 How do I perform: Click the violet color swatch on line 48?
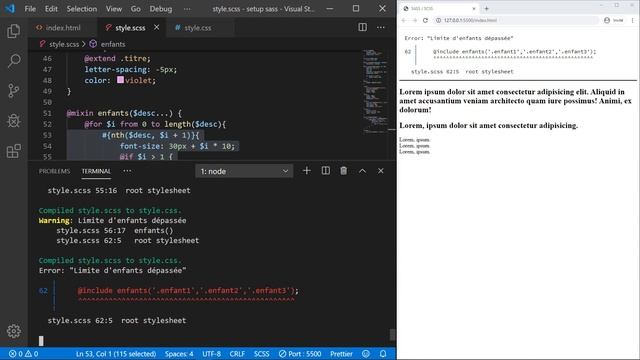120,80
